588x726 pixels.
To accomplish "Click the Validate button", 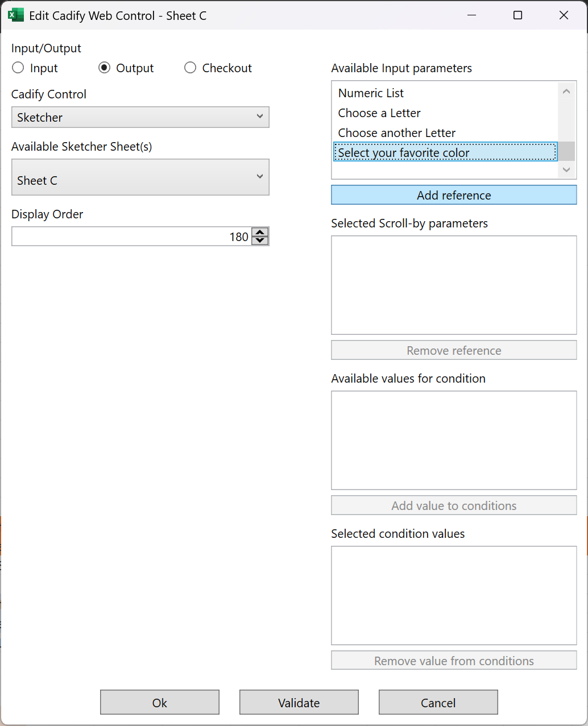I will pos(299,703).
